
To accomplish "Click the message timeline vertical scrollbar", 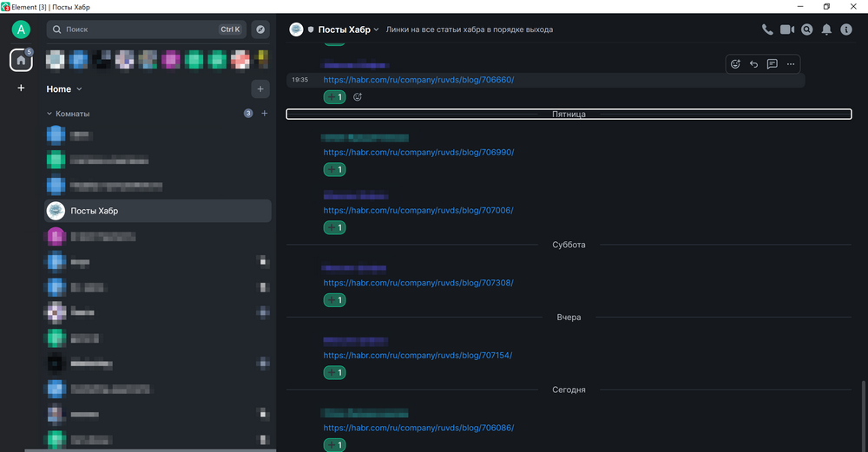I will click(x=863, y=415).
